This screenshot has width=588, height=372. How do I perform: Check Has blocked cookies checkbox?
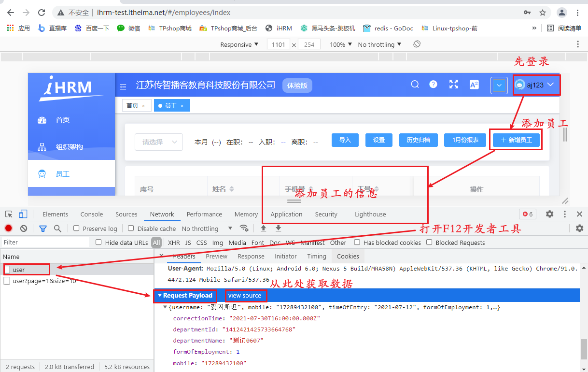click(357, 243)
